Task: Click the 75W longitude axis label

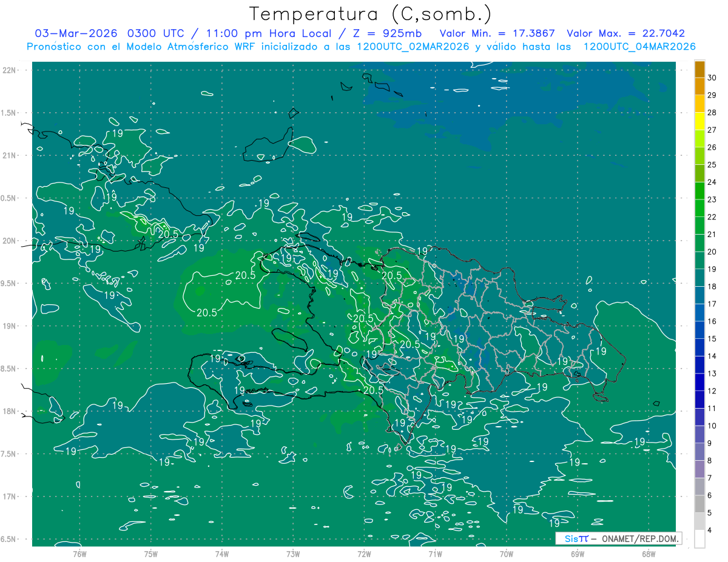Action: [151, 554]
